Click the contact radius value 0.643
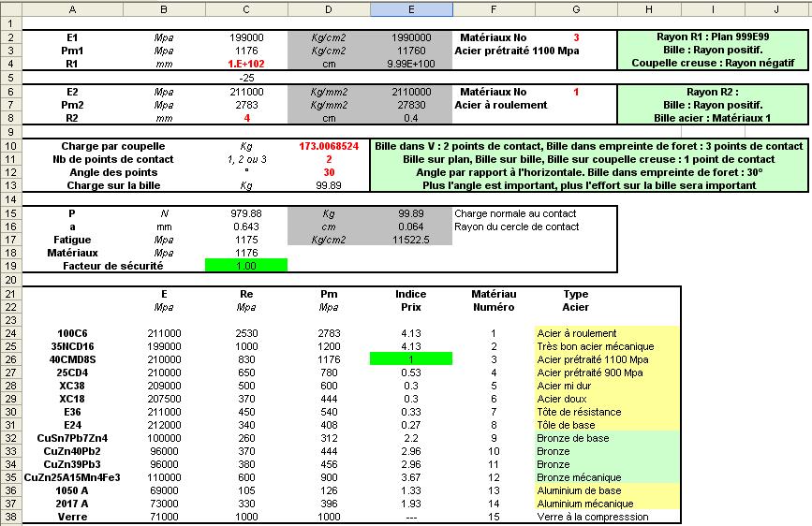The width and height of the screenshot is (812, 526). tap(246, 226)
